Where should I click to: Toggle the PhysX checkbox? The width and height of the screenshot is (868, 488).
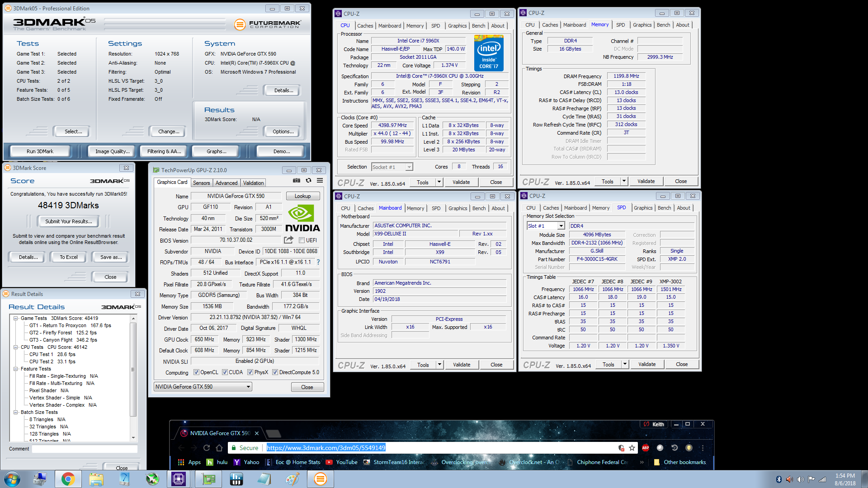(x=250, y=372)
